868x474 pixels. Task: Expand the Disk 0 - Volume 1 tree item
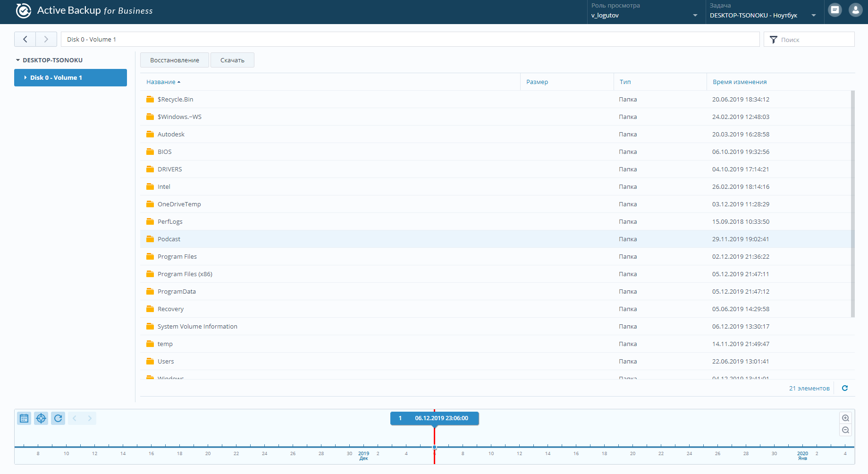click(x=25, y=77)
